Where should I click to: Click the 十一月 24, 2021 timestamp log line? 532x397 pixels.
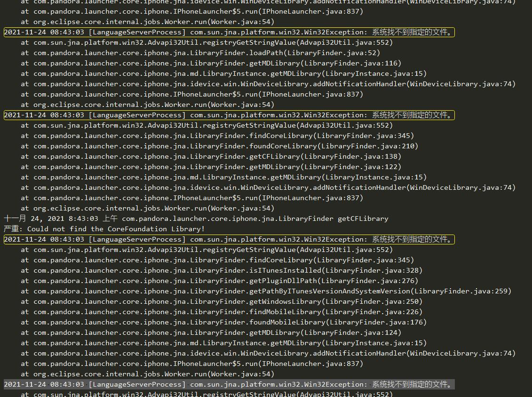click(196, 219)
